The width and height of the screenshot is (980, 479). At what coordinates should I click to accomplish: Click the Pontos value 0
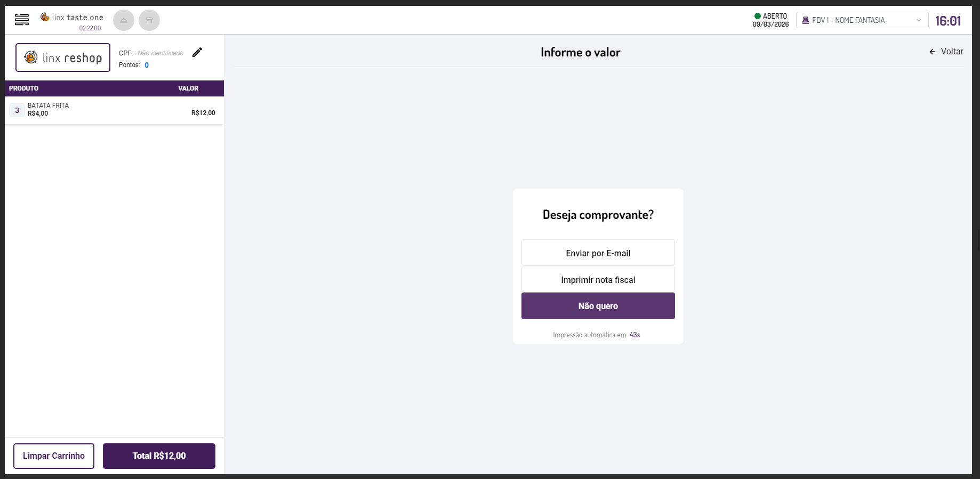[x=147, y=65]
